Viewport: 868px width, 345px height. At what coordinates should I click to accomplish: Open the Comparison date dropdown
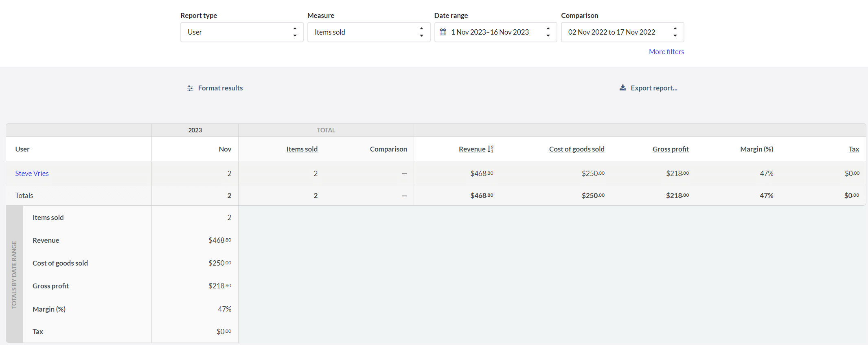click(623, 32)
